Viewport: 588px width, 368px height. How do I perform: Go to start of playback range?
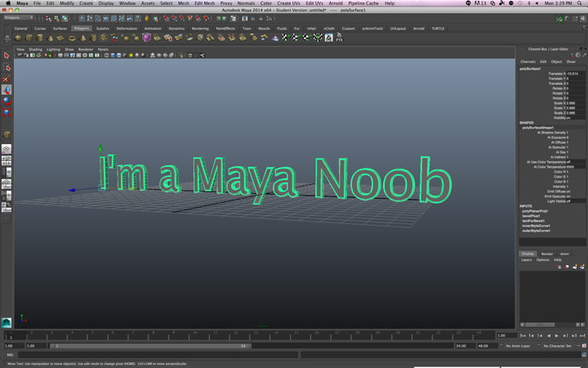[x=523, y=336]
